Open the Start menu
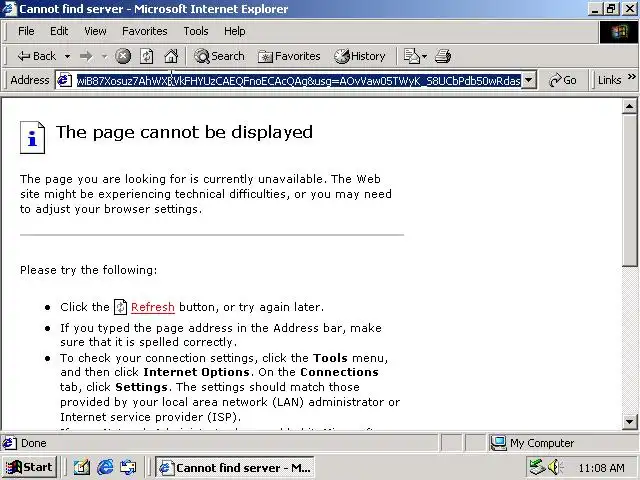Viewport: 640px width, 480px height. point(30,467)
